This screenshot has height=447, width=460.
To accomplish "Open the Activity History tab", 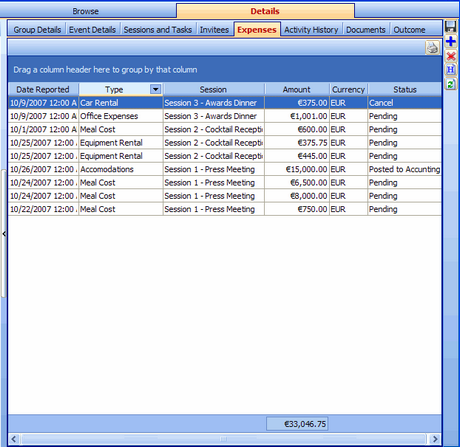I will pyautogui.click(x=311, y=30).
